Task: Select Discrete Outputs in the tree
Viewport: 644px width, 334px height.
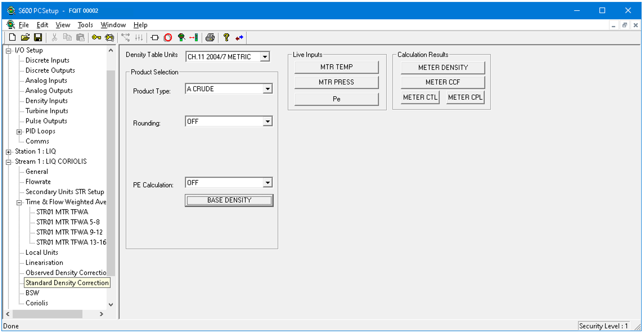Action: point(50,70)
